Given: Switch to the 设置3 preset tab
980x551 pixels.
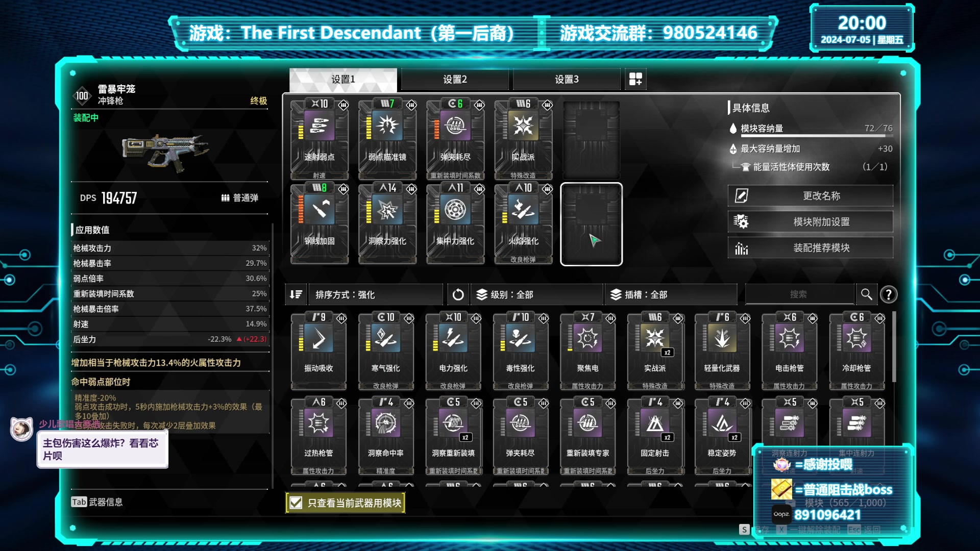Looking at the screenshot, I should click(567, 79).
